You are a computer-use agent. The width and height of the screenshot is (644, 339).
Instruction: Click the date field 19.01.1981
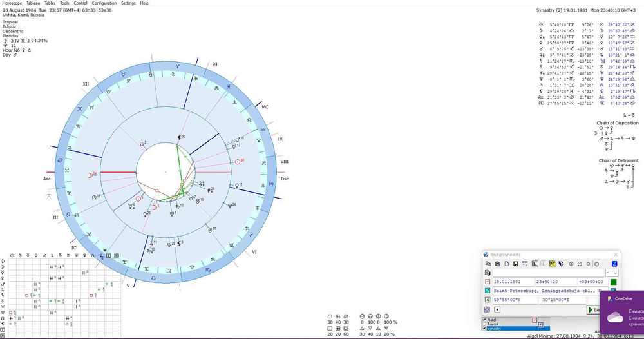(514, 282)
